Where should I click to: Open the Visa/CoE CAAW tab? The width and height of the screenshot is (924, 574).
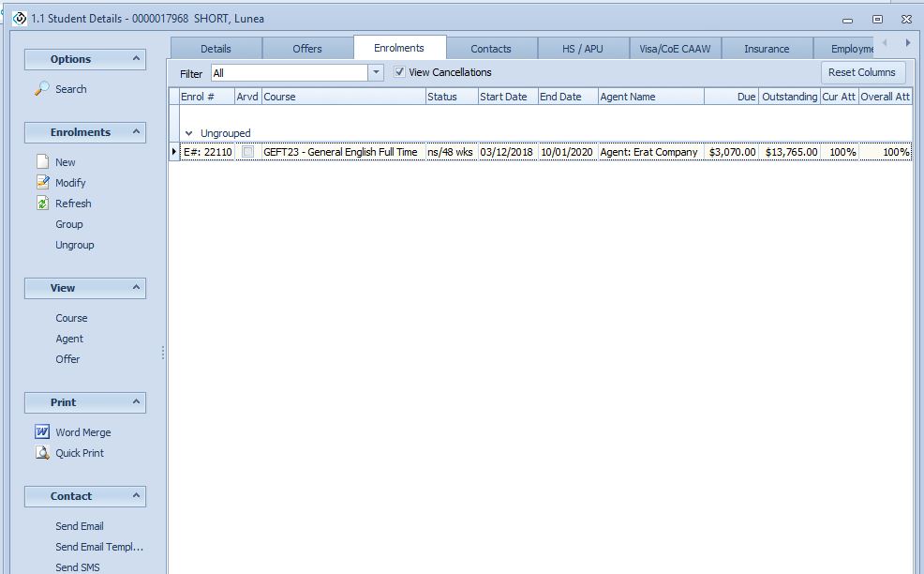pos(675,49)
